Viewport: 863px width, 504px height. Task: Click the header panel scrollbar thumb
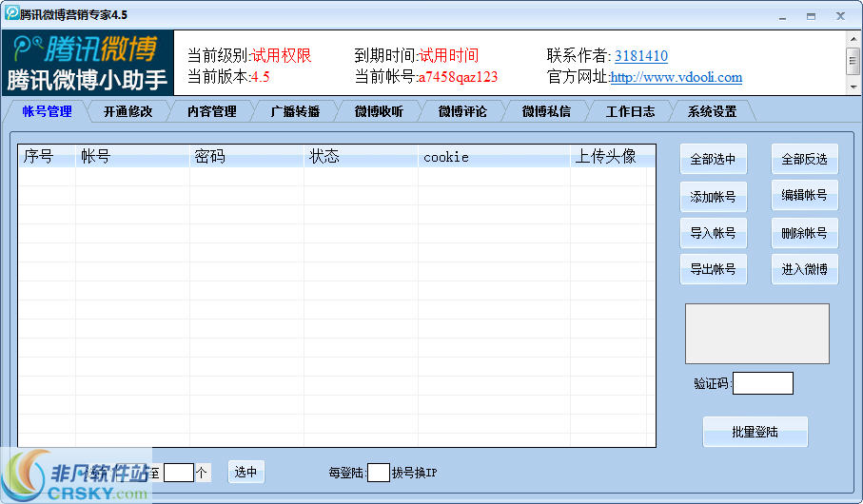pos(853,60)
